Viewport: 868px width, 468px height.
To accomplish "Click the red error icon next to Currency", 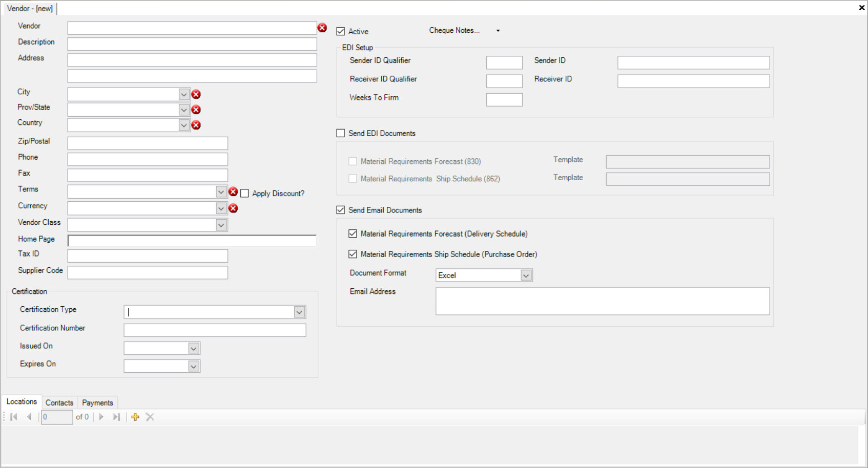I will coord(233,208).
